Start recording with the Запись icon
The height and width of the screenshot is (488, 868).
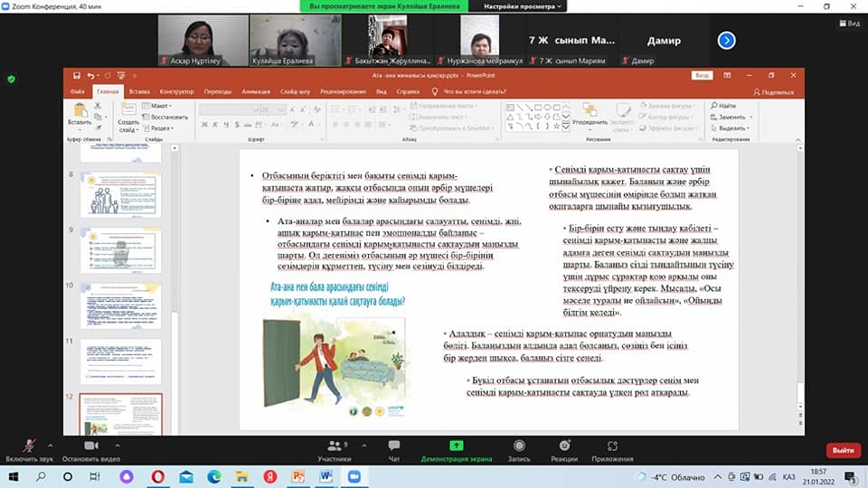tap(519, 446)
